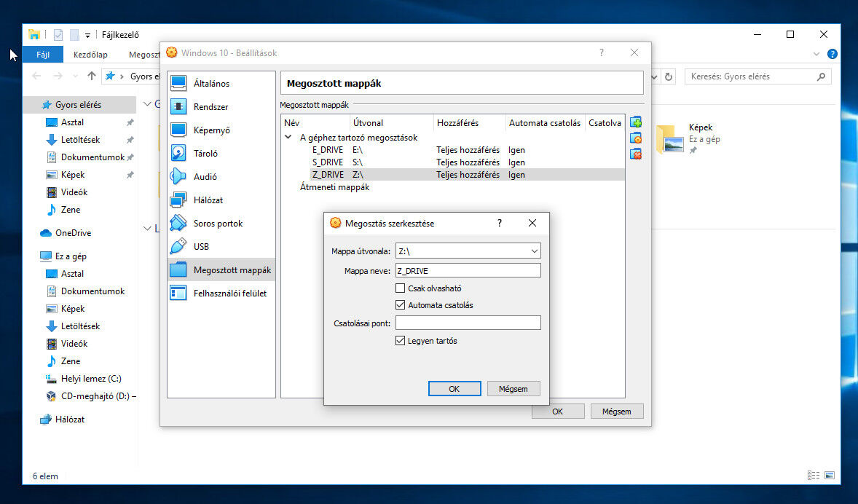Click the help icon in File Explorer ribbon
This screenshot has width=858, height=504.
832,54
